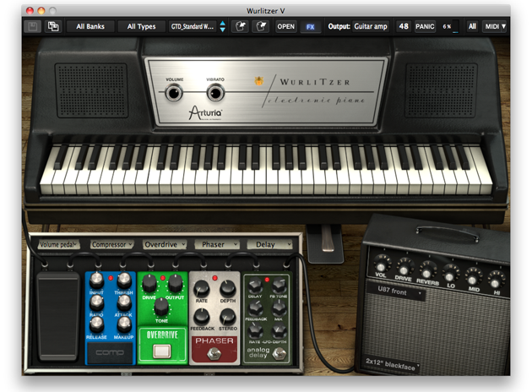Open the GTD_Standard W... preset selector
Image resolution: width=532 pixels, height=392 pixels.
(193, 26)
